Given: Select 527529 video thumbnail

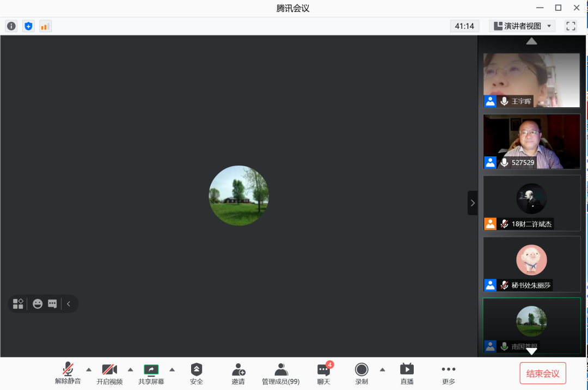Looking at the screenshot, I should [531, 142].
